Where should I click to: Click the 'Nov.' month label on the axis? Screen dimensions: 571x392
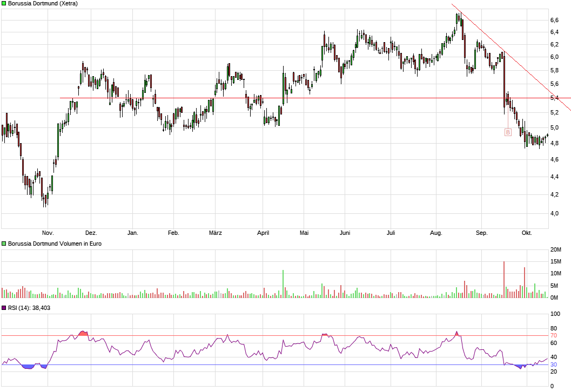tap(48, 233)
